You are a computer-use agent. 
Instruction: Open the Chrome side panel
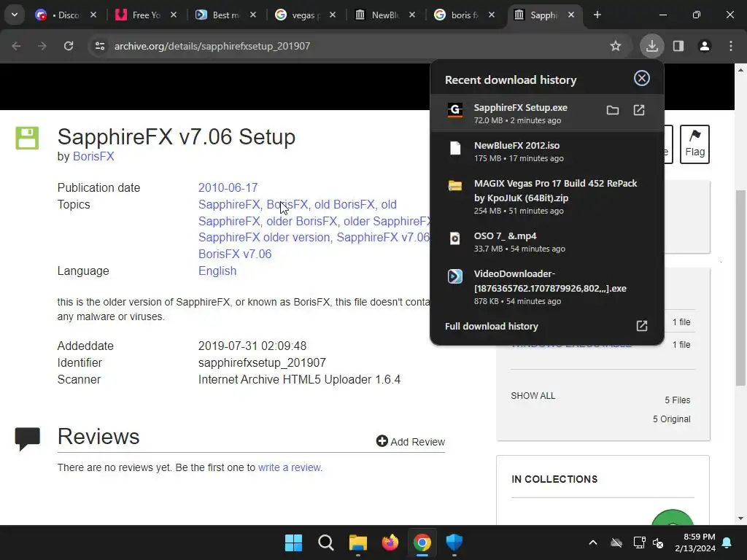coord(678,46)
